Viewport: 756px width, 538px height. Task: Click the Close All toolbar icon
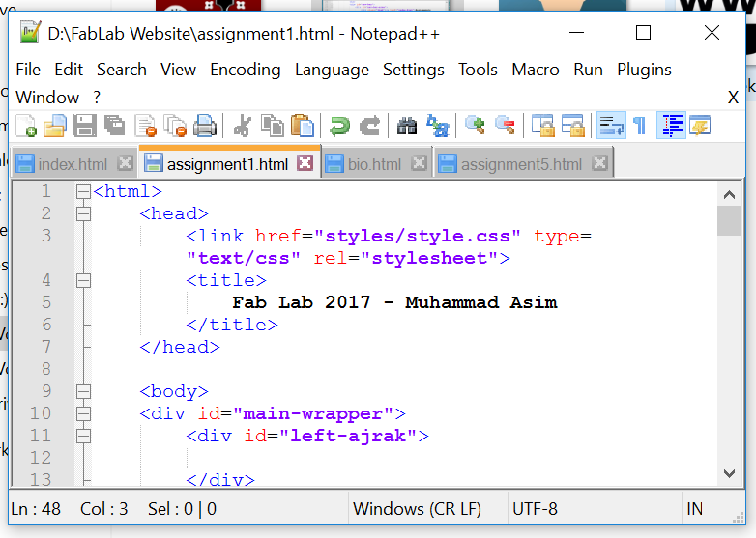pyautogui.click(x=176, y=127)
